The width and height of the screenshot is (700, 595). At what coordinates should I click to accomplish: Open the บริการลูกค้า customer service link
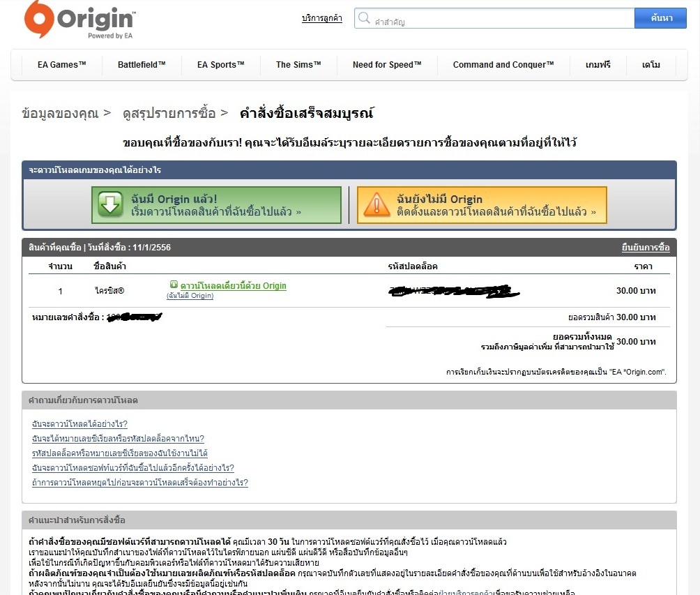322,18
